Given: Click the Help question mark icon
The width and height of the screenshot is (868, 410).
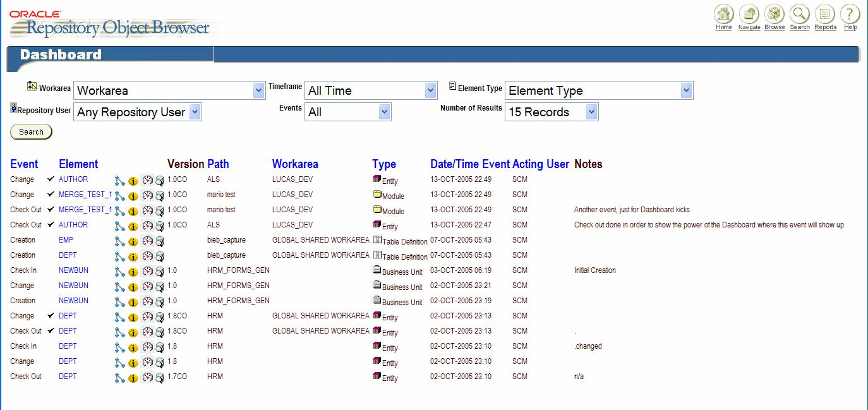Looking at the screenshot, I should click(850, 15).
